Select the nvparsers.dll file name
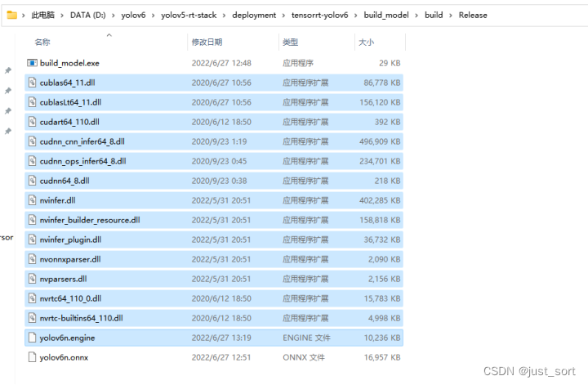This screenshot has width=588, height=385. pyautogui.click(x=64, y=279)
